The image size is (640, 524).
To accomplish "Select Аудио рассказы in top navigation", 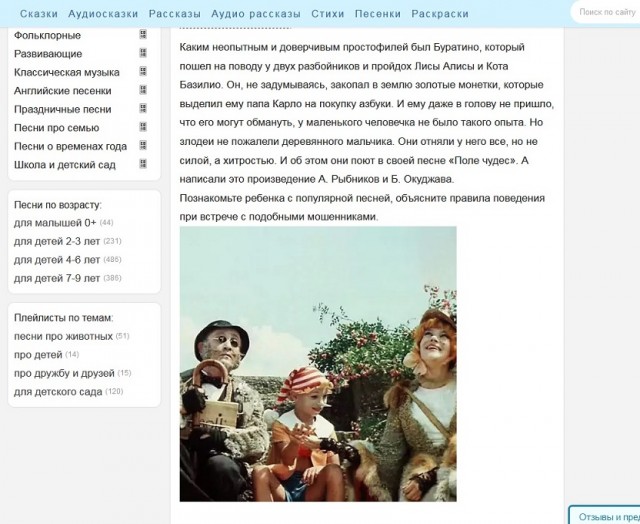I will coord(256,14).
